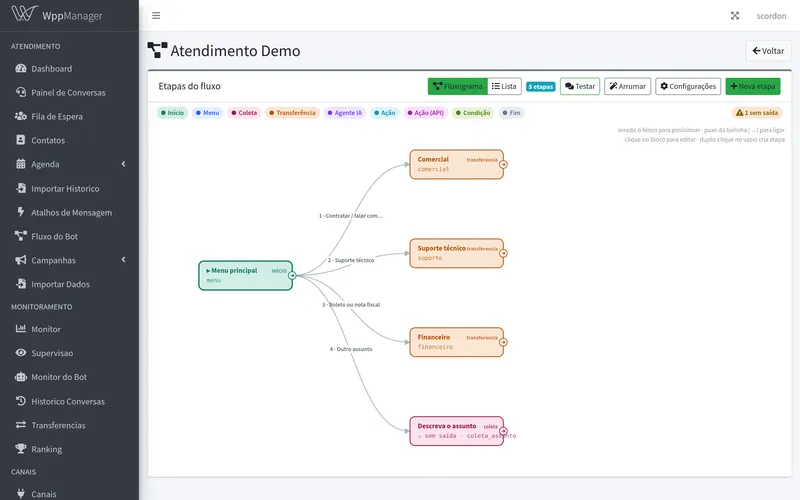Image resolution: width=800 pixels, height=500 pixels.
Task: Click the Fila de Espera people icon
Action: pos(20,116)
